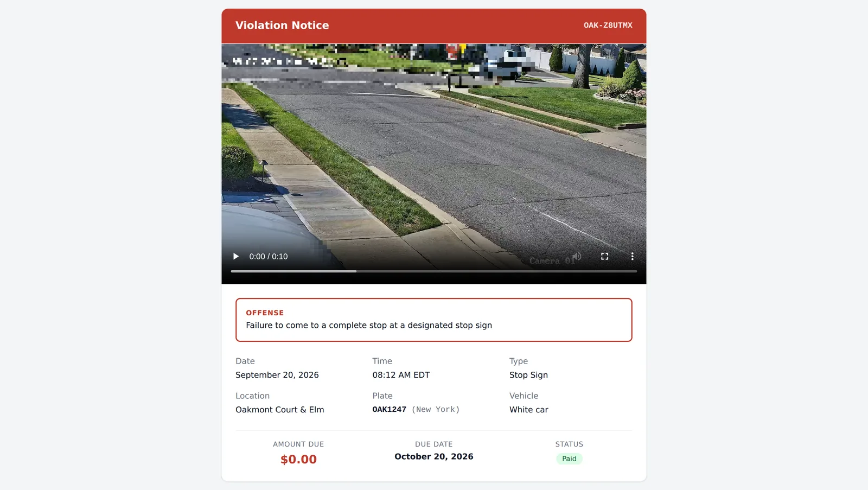Screen dimensions: 868x490
Task: Click the date September 20, 2026
Action: 277,375
